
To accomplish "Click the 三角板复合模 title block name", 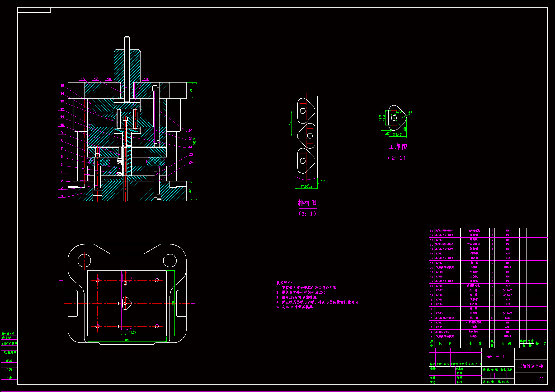I will (531, 366).
